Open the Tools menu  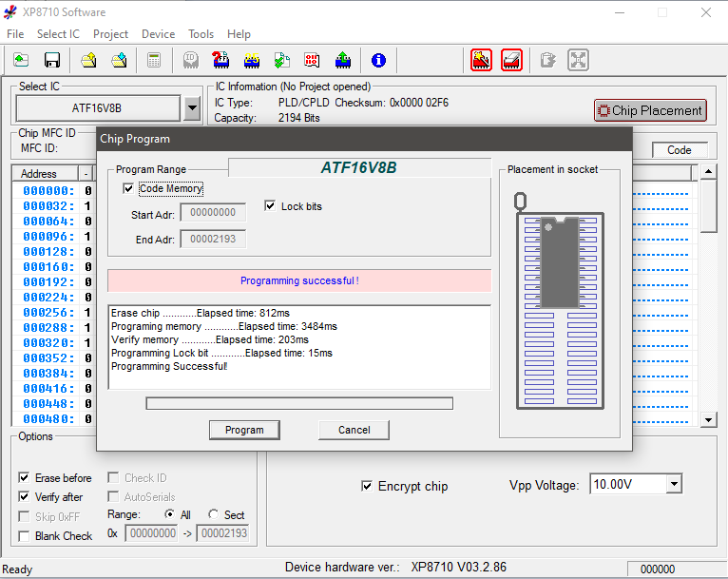point(201,34)
